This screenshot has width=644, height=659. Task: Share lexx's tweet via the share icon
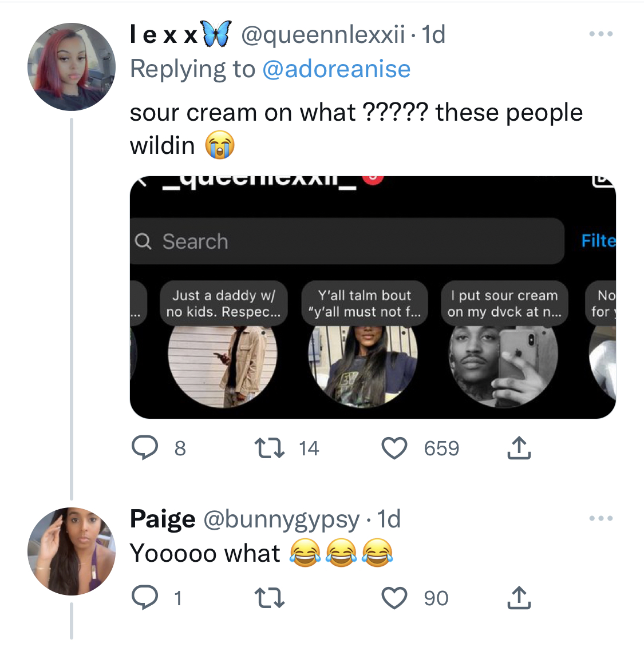519,447
